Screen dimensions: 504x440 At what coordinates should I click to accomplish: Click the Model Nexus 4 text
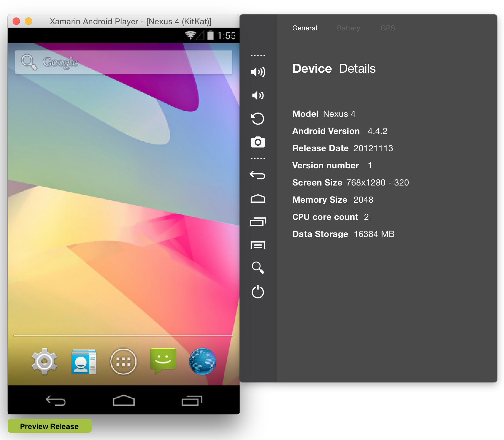pos(324,114)
